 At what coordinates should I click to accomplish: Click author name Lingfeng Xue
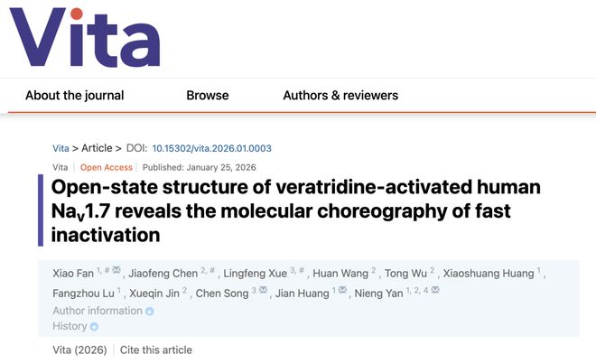[255, 274]
